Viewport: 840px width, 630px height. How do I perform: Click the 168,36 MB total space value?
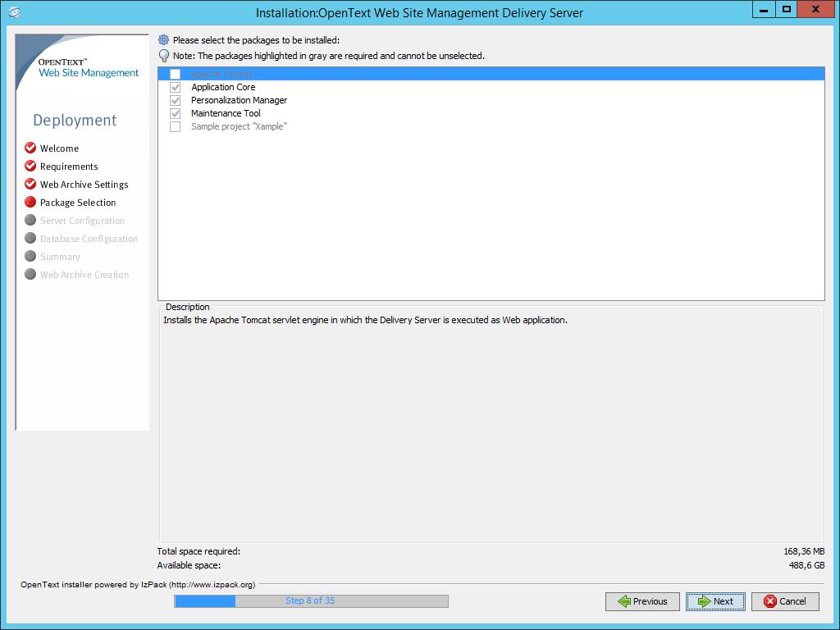tap(804, 551)
